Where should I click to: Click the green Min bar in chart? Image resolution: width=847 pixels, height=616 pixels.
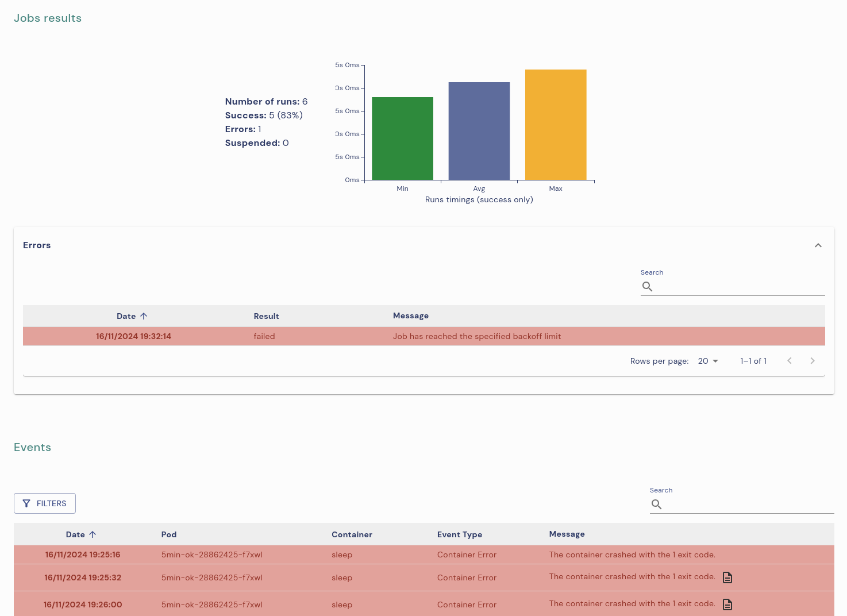[x=402, y=138]
